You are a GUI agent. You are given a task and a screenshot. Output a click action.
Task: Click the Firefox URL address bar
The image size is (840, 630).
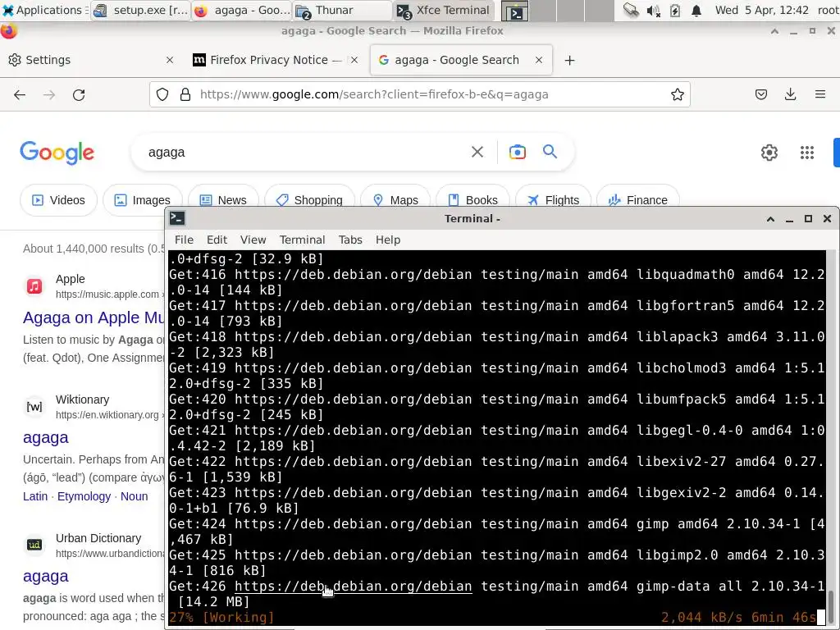419,95
